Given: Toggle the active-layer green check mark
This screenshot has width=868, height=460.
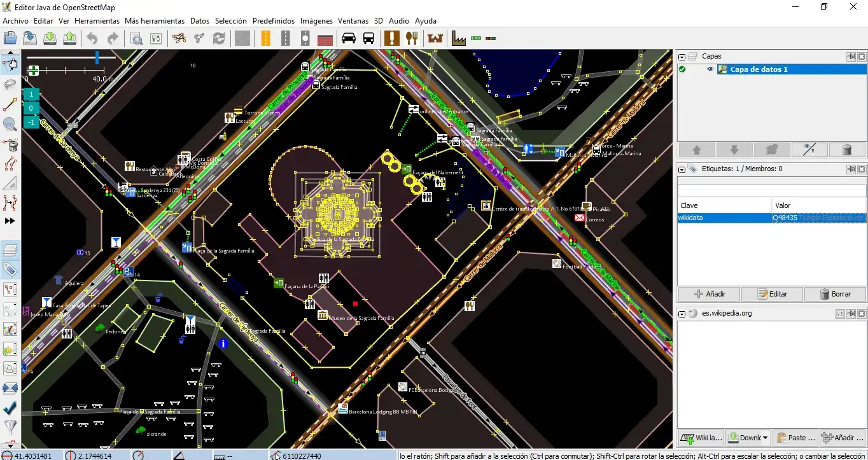Looking at the screenshot, I should (x=683, y=69).
